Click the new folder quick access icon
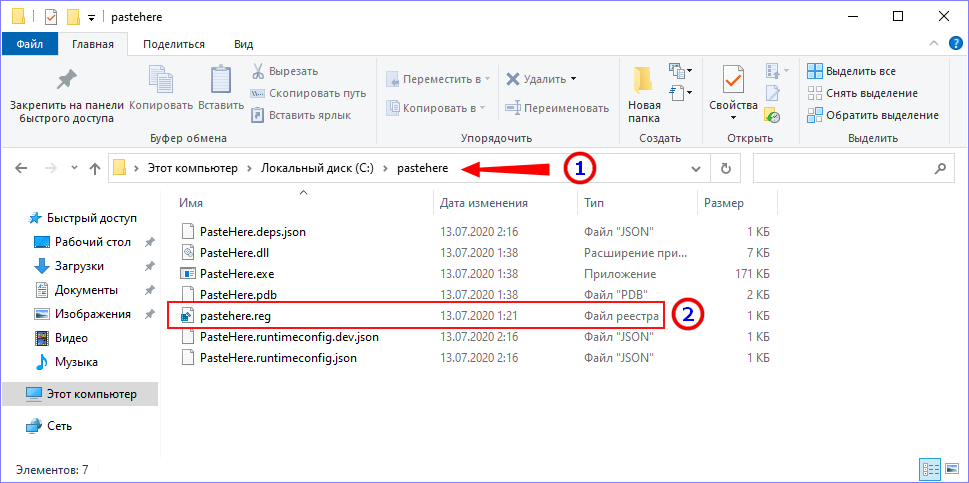 [x=74, y=17]
